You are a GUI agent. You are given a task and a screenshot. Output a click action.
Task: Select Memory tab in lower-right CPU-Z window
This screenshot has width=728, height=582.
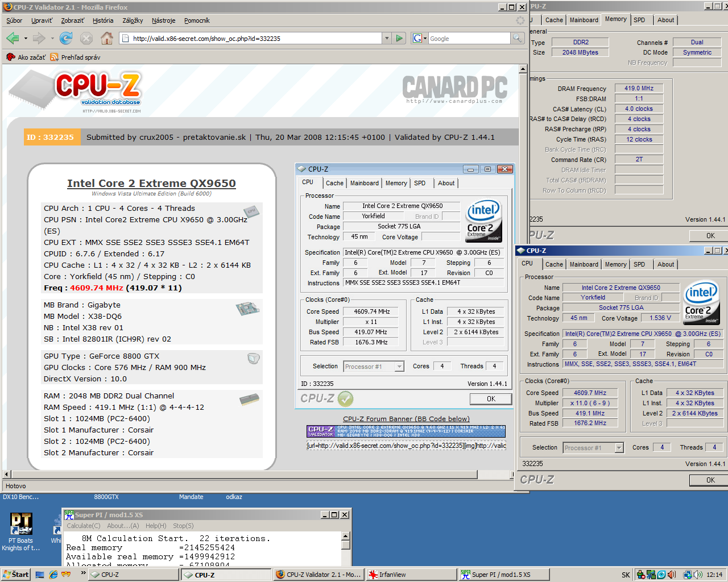[615, 264]
